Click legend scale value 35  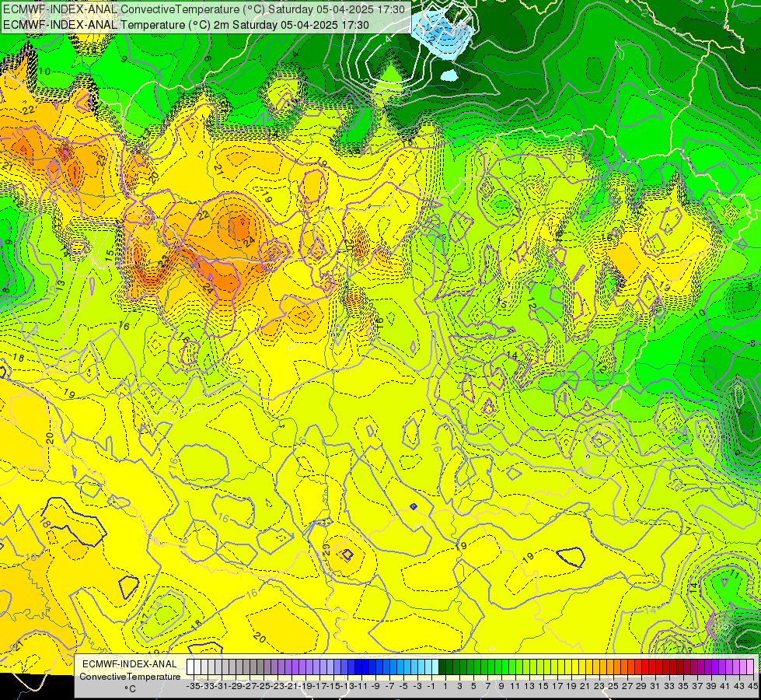(x=682, y=686)
